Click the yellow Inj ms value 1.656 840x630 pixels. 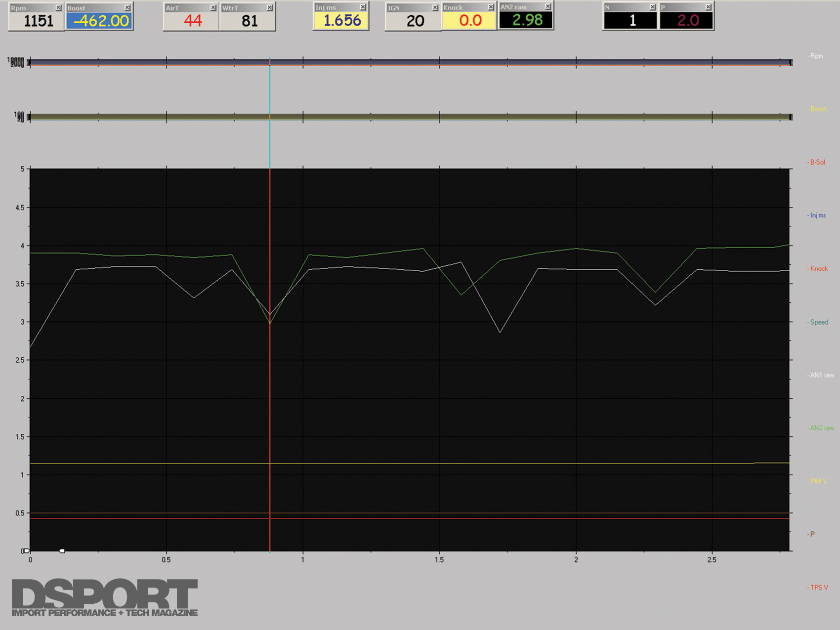[341, 21]
